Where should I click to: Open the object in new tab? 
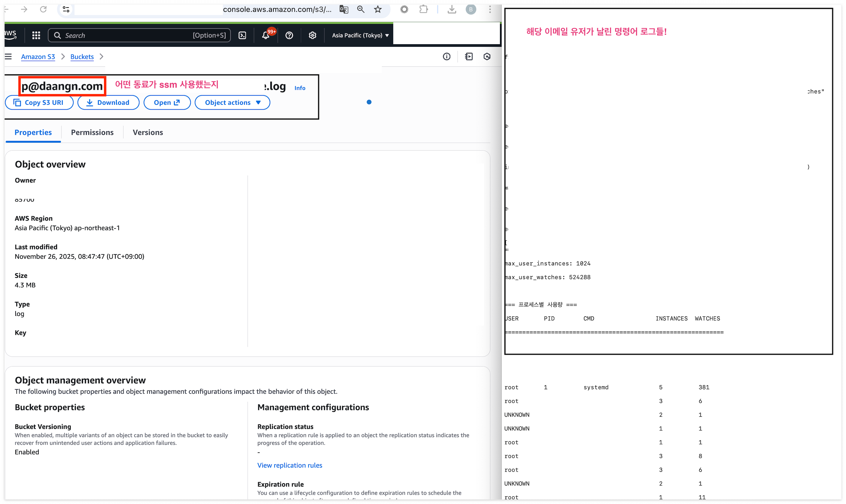click(x=167, y=102)
